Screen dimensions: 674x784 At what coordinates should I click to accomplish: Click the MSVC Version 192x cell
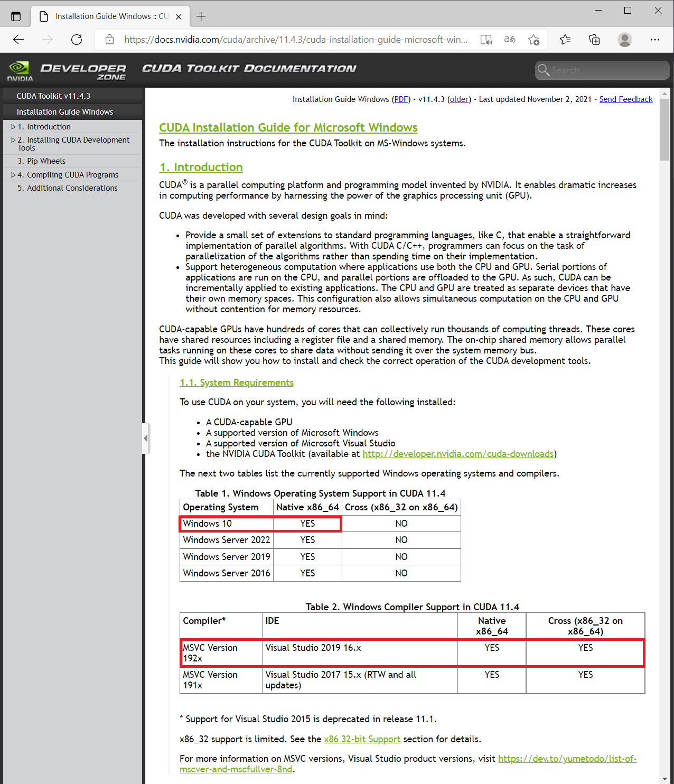221,653
